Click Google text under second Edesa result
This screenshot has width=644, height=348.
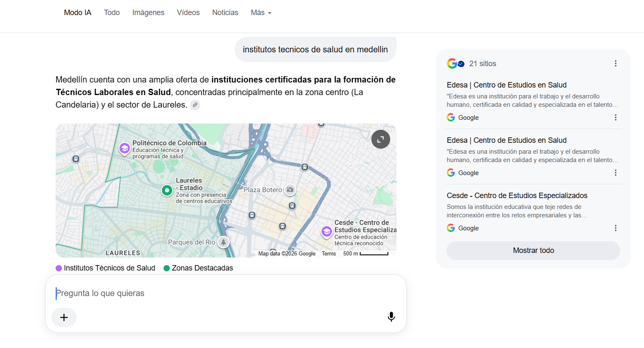(x=468, y=173)
